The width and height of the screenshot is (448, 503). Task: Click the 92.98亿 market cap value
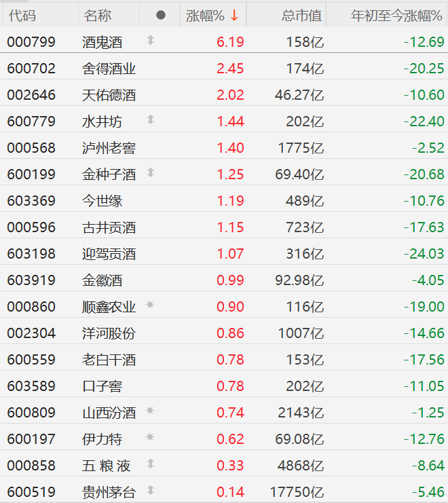[299, 280]
